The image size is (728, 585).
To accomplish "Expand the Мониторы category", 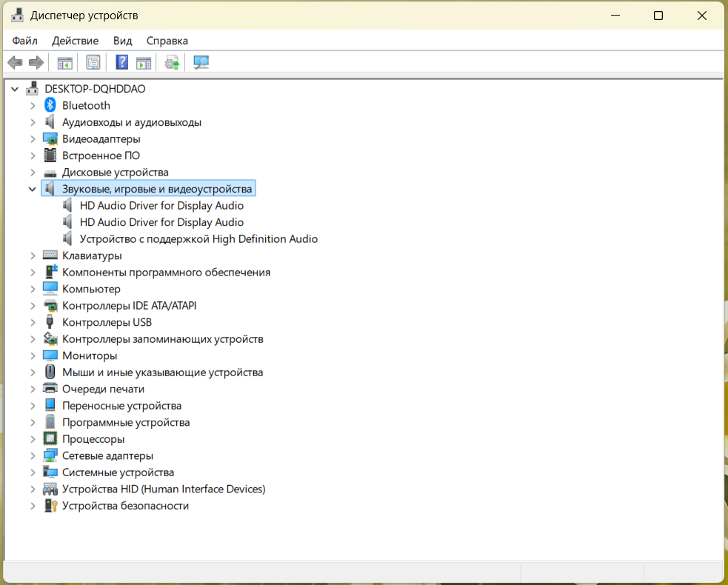I will tap(33, 355).
